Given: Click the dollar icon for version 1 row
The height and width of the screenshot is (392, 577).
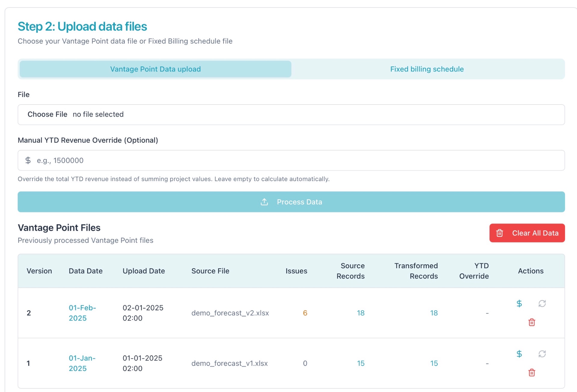Looking at the screenshot, I should click(x=519, y=354).
